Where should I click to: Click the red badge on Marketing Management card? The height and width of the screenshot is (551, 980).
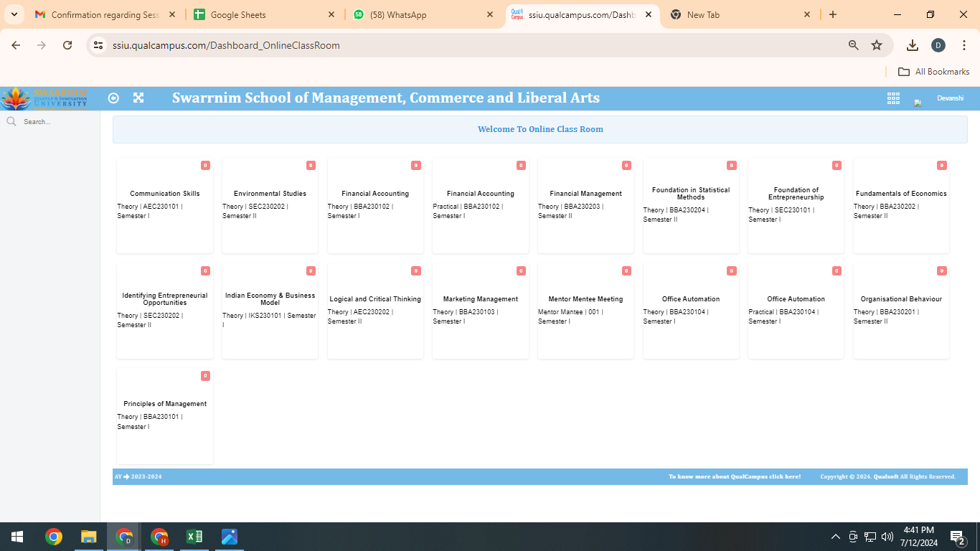coord(521,271)
